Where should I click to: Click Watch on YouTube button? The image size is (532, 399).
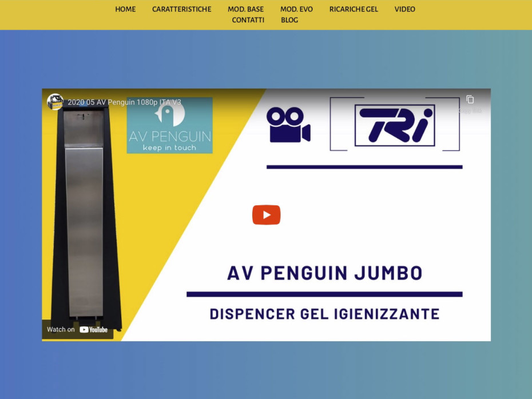click(x=77, y=329)
